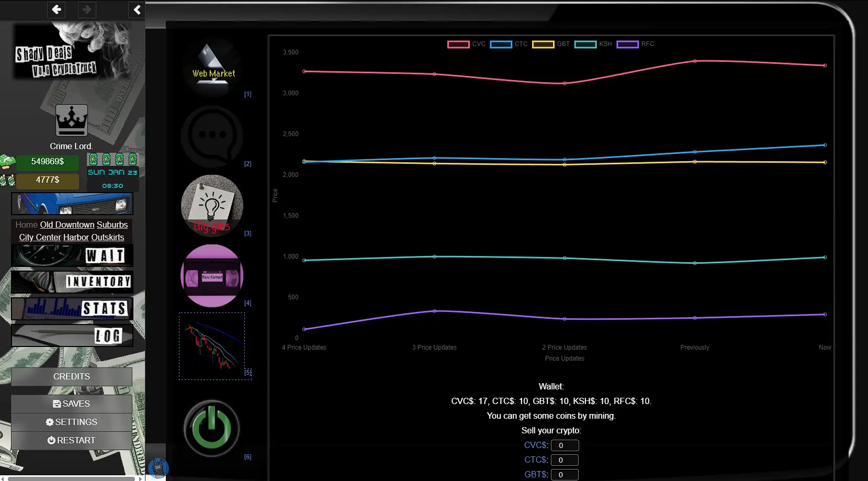Open the chat bubble messages icon

coord(212,136)
